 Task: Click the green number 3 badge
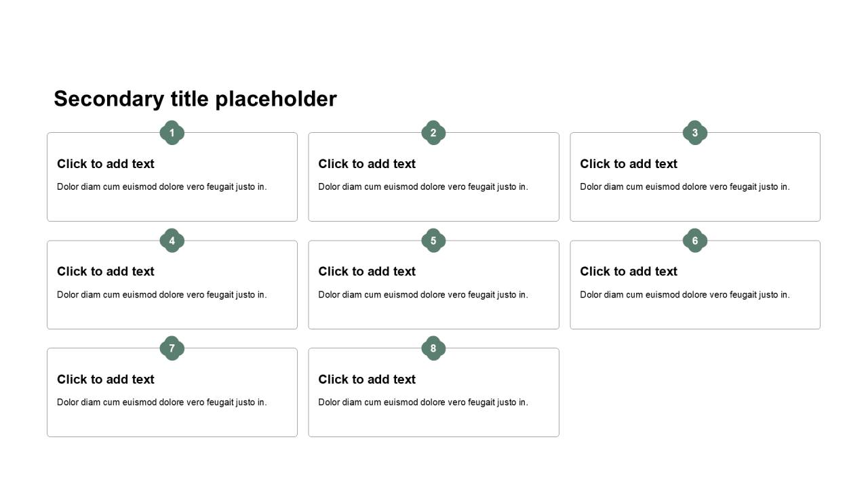(695, 133)
